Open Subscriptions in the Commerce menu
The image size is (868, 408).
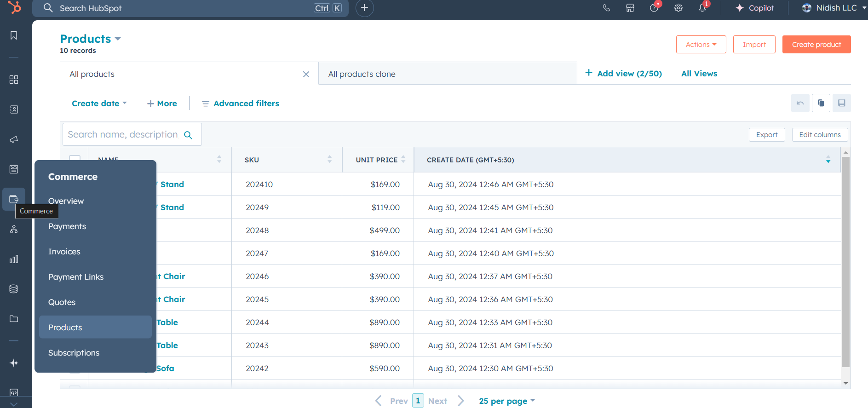coord(74,353)
